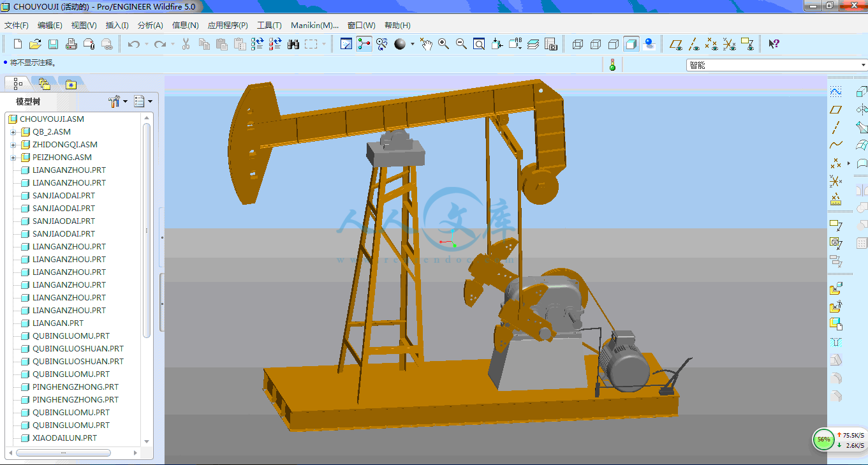Select XIAODAILUN.PRT in model tree
868x465 pixels.
point(64,438)
